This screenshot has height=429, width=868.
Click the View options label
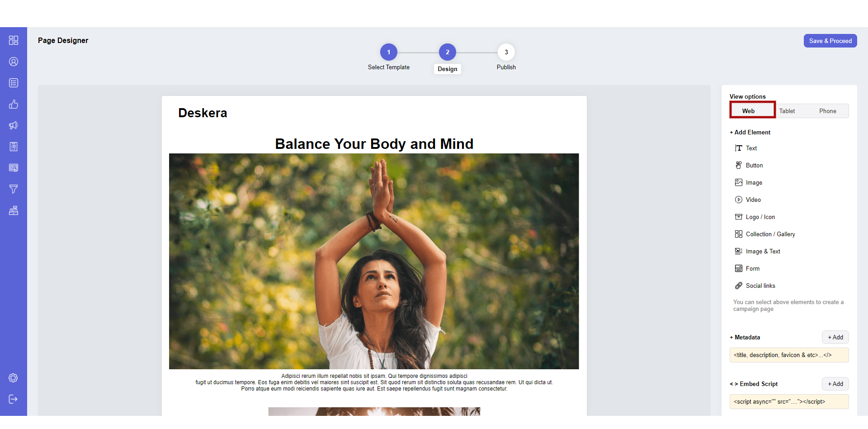coord(747,96)
